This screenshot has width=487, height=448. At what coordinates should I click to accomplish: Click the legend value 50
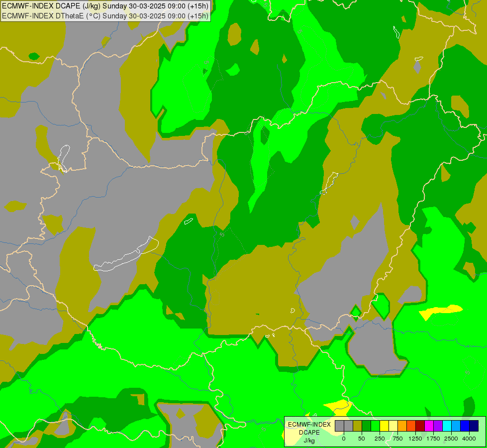(x=362, y=439)
